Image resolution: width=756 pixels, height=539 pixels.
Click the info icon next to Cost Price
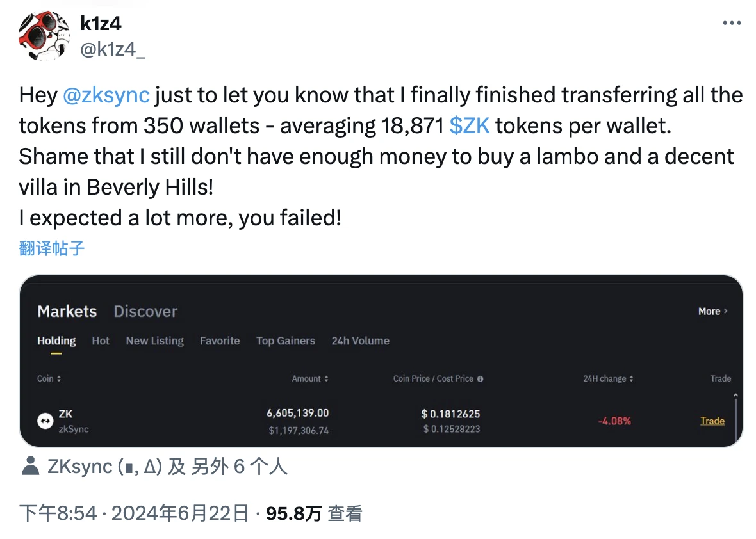481,378
